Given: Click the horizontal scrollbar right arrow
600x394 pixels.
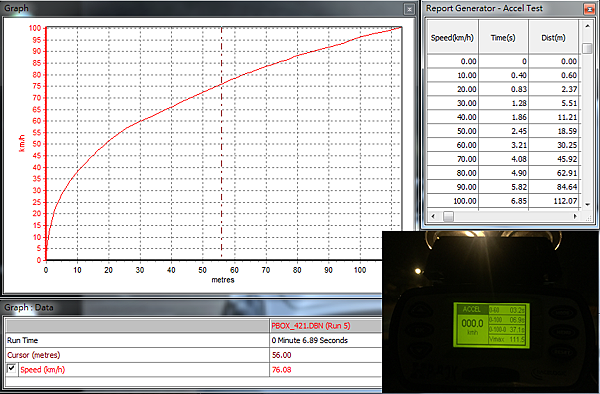Looking at the screenshot, I should (x=575, y=217).
